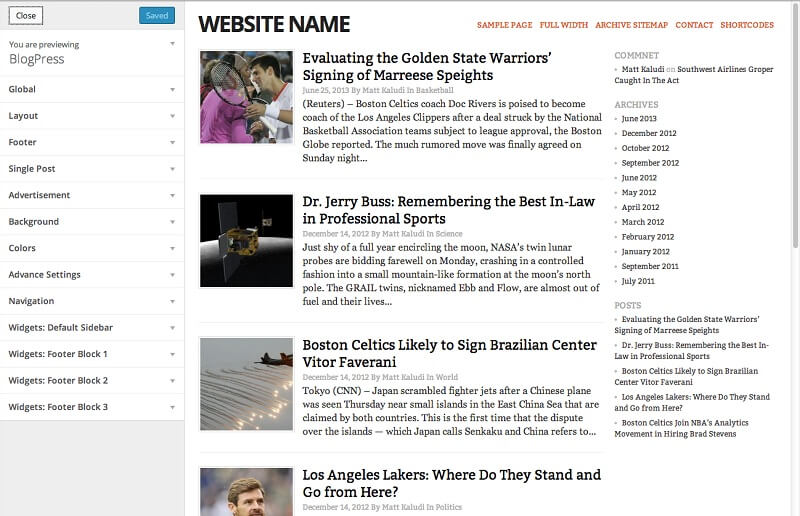
Task: Expand Widgets: Footer Block 3 section
Action: tap(92, 407)
